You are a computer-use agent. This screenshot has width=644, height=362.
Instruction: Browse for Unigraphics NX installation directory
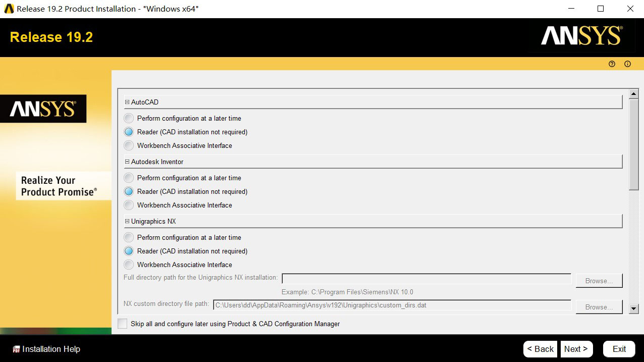coord(599,281)
